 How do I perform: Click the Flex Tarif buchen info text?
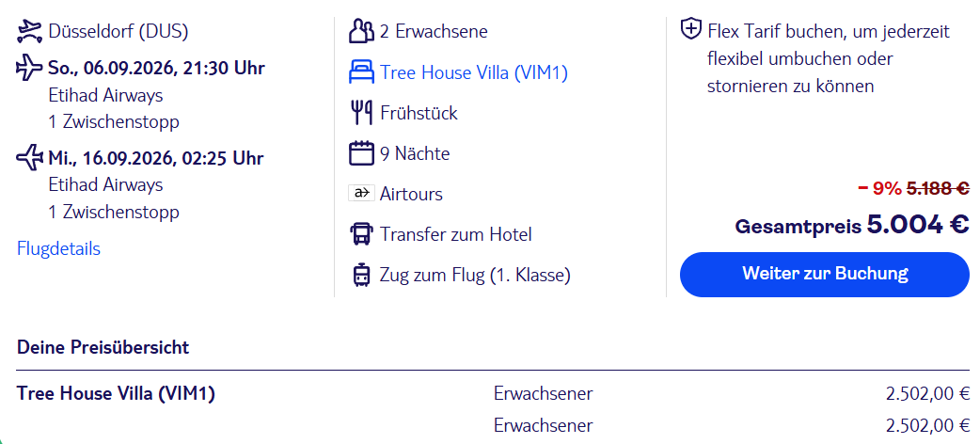828,58
